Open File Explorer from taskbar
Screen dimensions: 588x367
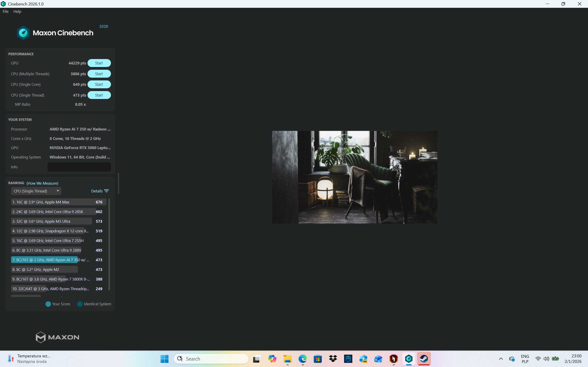coord(287,359)
